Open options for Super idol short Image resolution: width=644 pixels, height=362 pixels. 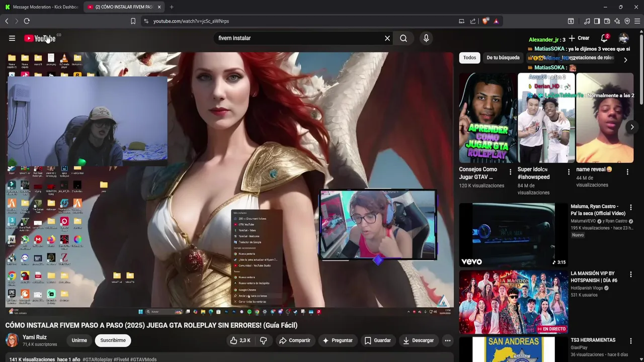pyautogui.click(x=569, y=172)
